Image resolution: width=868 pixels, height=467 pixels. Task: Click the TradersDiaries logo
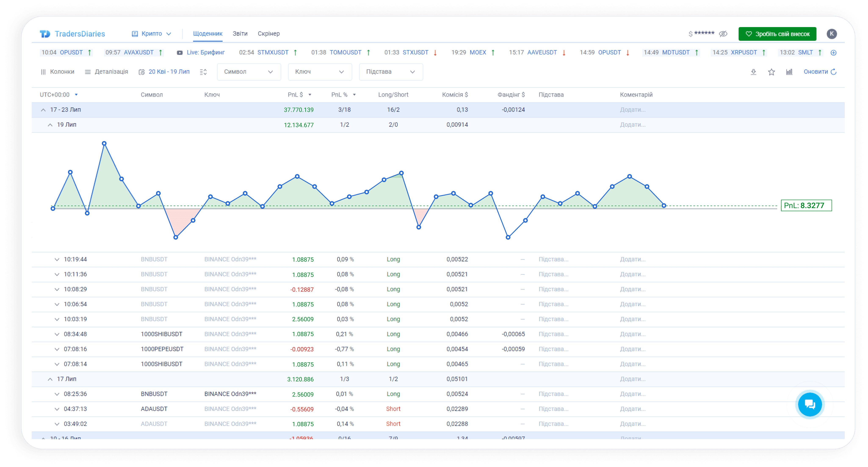click(72, 34)
